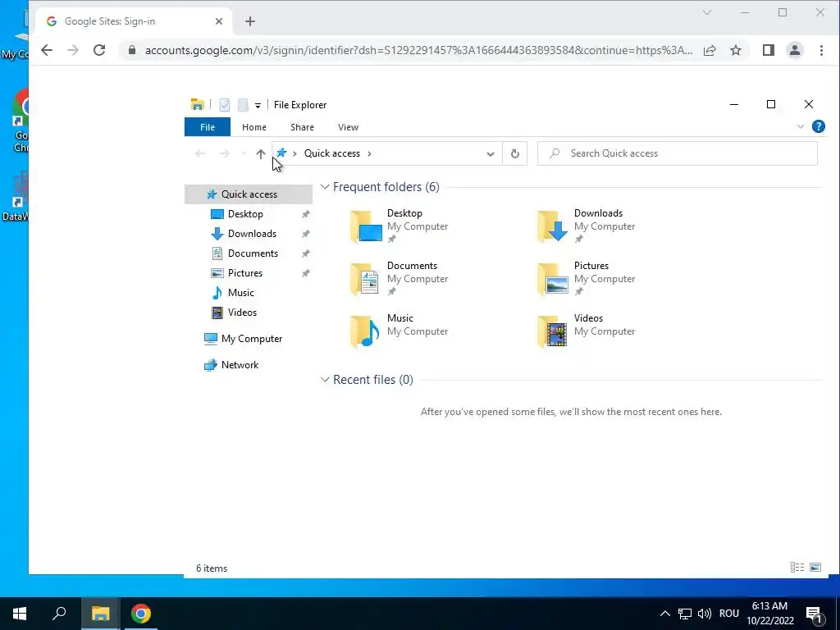Click the Chrome taskbar icon

point(141,614)
